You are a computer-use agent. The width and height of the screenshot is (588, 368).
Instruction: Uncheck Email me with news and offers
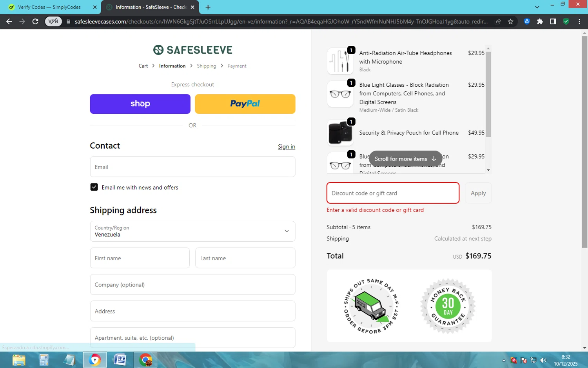pos(94,187)
